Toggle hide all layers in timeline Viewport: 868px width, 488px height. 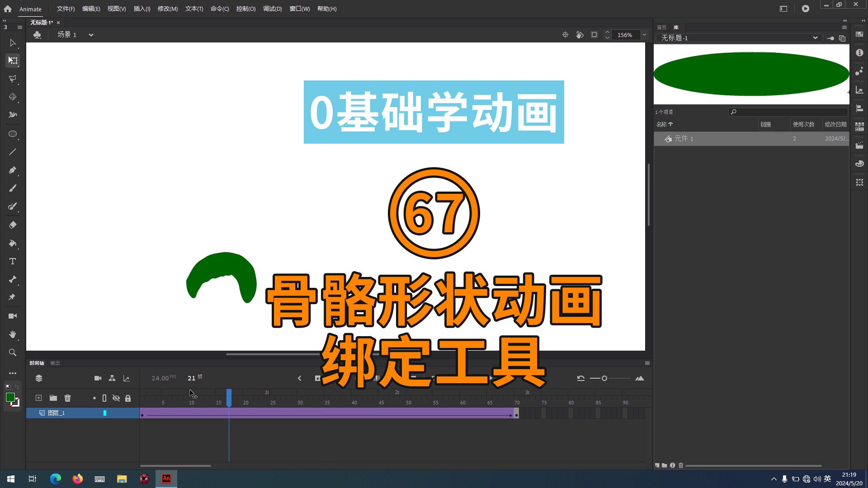(117, 398)
